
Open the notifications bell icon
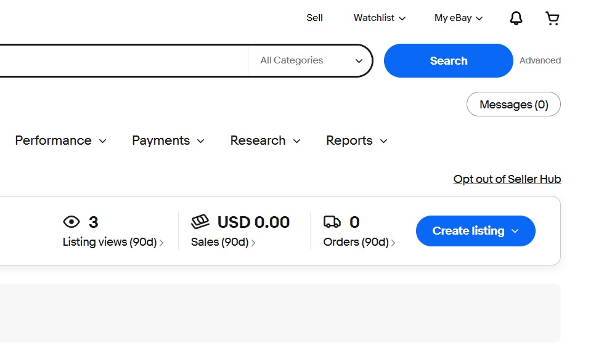coord(516,18)
